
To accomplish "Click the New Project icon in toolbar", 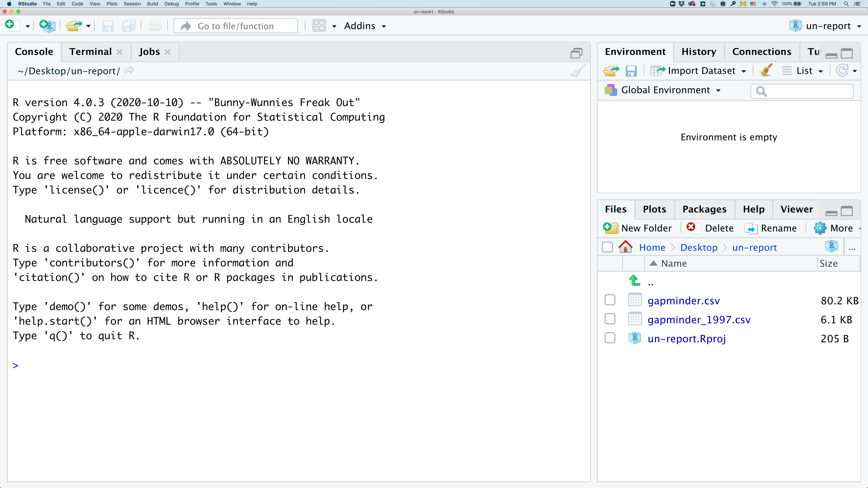I will [x=47, y=26].
